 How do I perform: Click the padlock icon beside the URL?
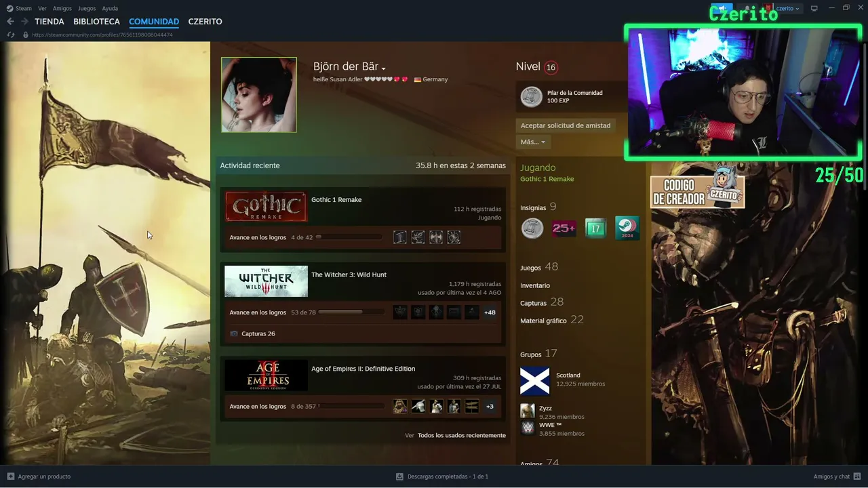pos(26,35)
